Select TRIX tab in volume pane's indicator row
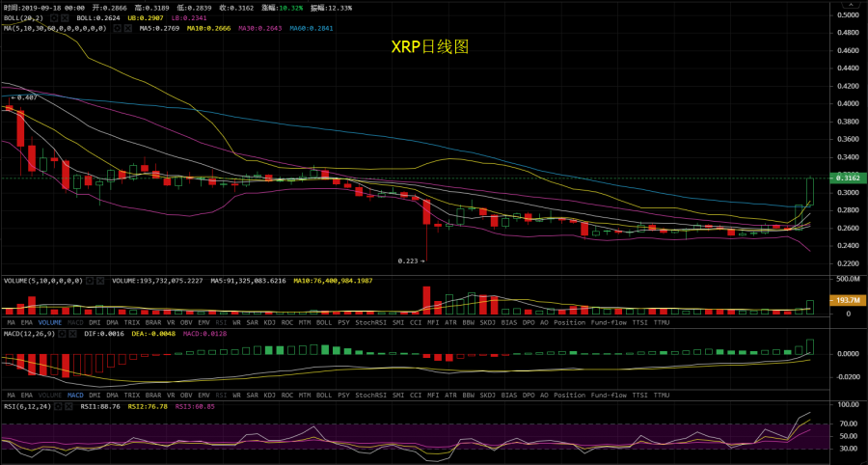Viewport: 868px width, 465px height. point(132,321)
